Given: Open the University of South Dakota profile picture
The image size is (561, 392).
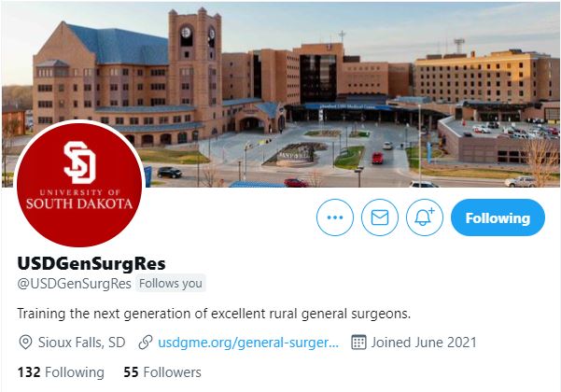Looking at the screenshot, I should [79, 185].
